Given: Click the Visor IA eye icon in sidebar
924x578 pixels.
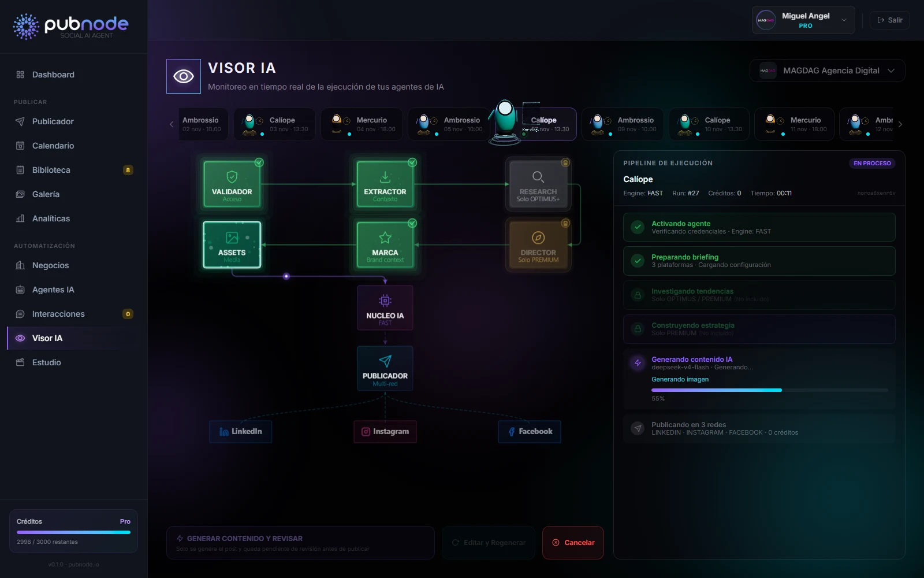Looking at the screenshot, I should (20, 338).
